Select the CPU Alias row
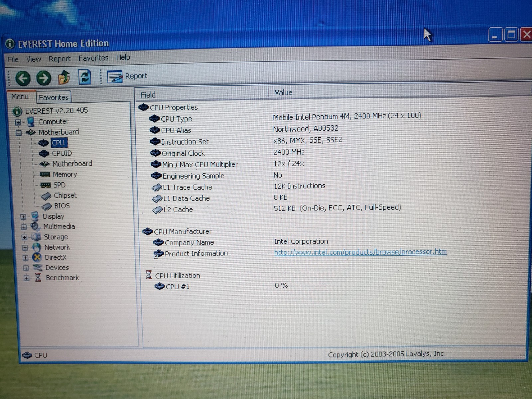Image resolution: width=532 pixels, height=399 pixels. pyautogui.click(x=244, y=129)
